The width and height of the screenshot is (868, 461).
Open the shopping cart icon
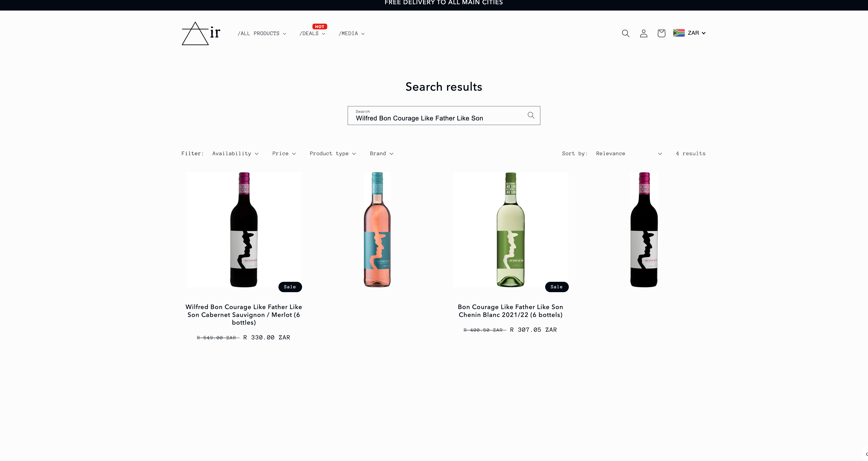click(x=661, y=33)
